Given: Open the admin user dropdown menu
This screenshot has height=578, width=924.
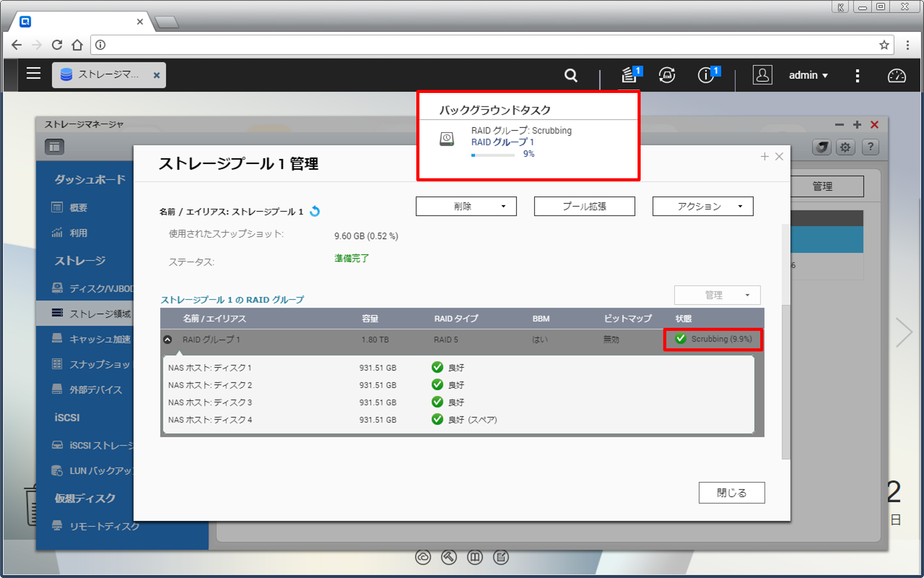Looking at the screenshot, I should pyautogui.click(x=808, y=76).
